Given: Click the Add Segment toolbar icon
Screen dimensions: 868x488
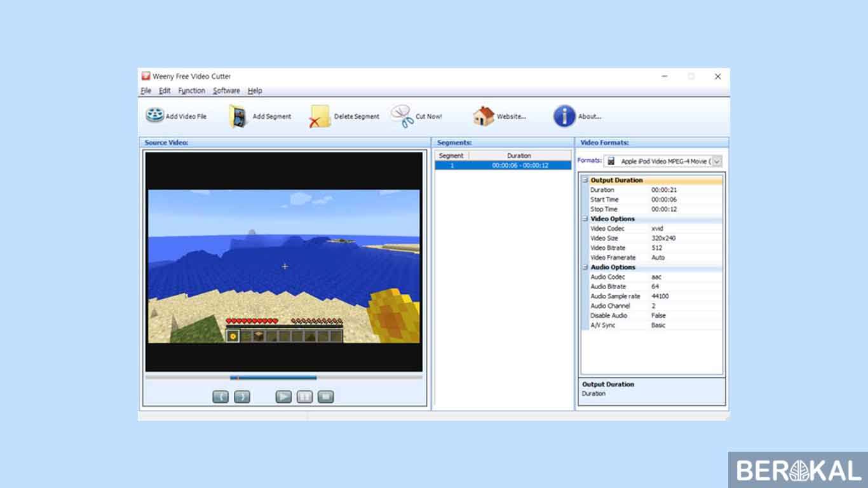Looking at the screenshot, I should 239,116.
